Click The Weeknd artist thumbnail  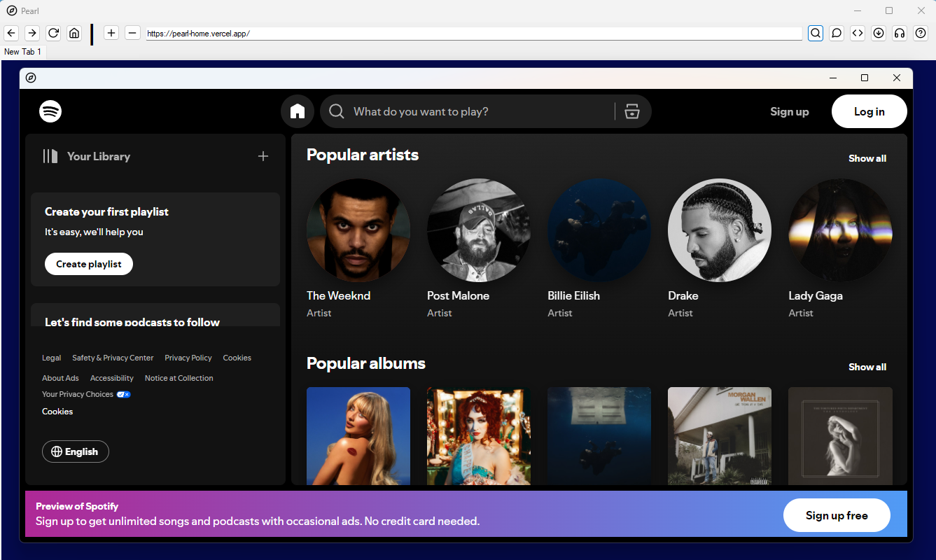(x=358, y=230)
